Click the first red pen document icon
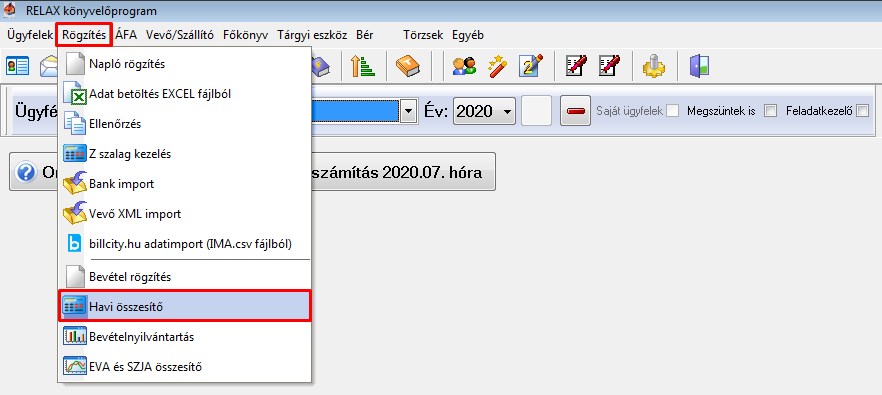The image size is (882, 395). tap(576, 66)
